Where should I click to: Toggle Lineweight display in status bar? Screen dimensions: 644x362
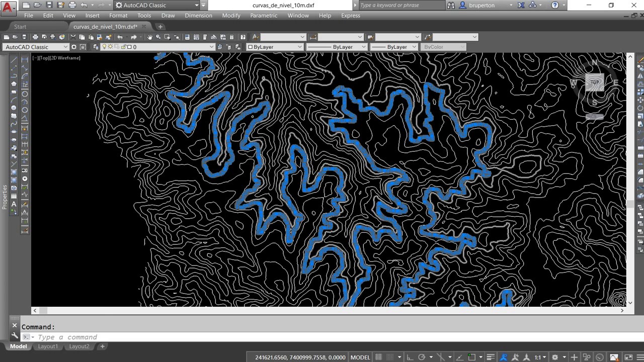tap(491, 357)
